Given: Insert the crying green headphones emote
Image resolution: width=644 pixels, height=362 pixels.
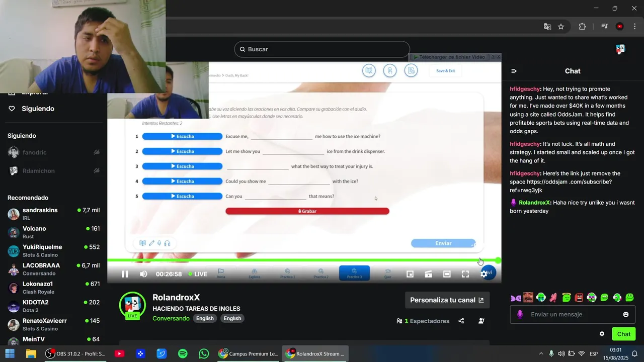Looking at the screenshot, I should 541,297.
